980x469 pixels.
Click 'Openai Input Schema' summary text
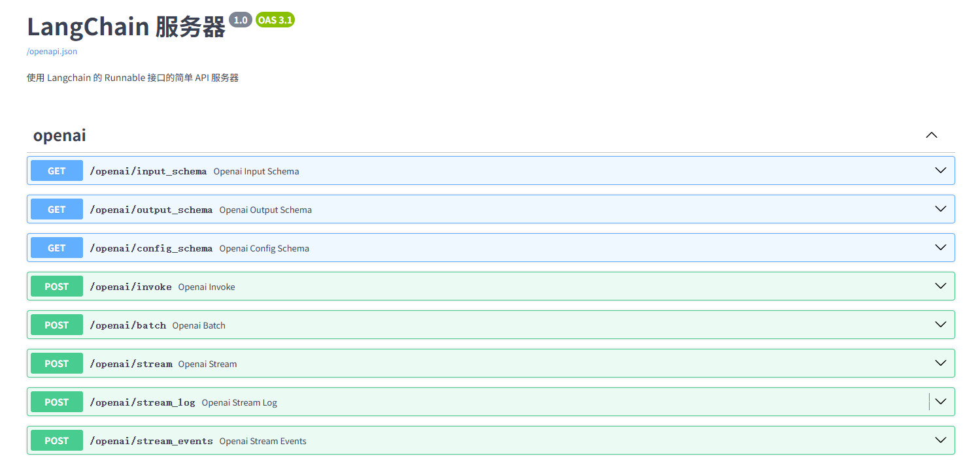pos(256,171)
